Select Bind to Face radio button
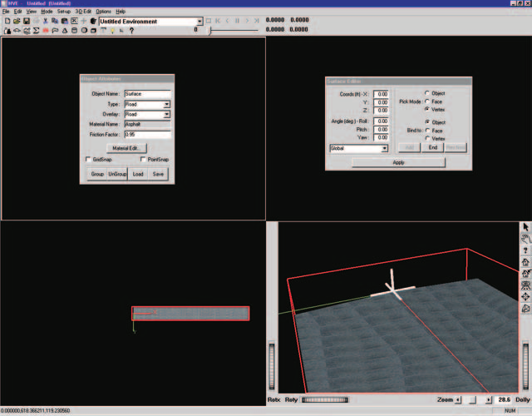This screenshot has height=416, width=532. tap(427, 131)
